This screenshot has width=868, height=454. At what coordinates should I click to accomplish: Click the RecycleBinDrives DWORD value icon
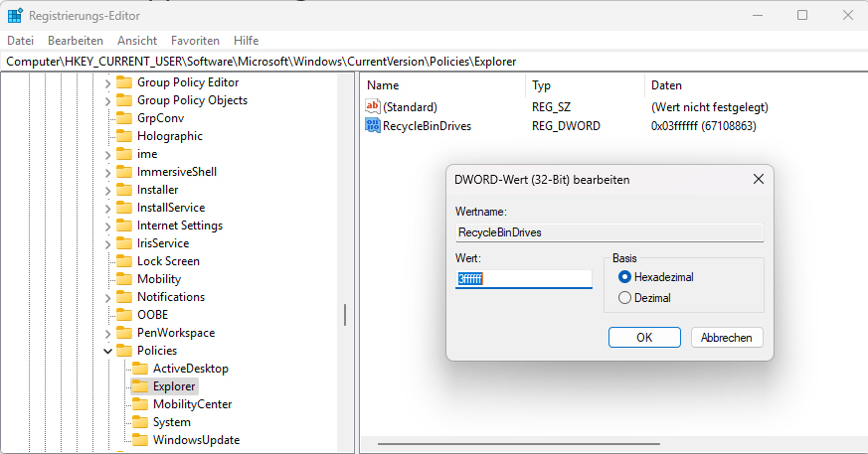click(373, 125)
